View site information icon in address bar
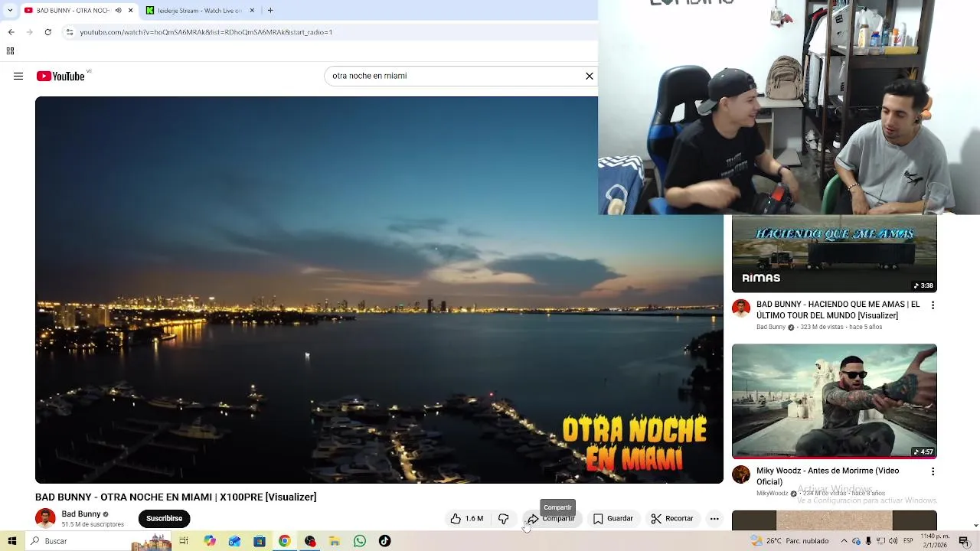 pos(70,32)
